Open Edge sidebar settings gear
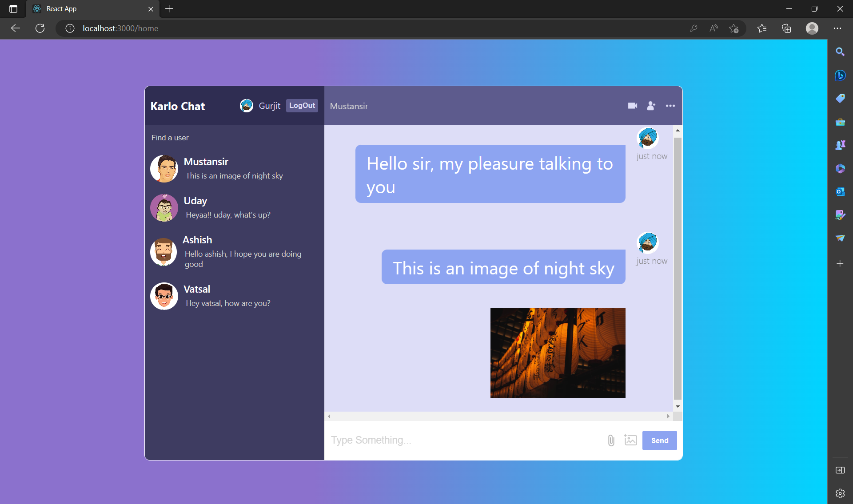This screenshot has height=504, width=853. pos(840,493)
